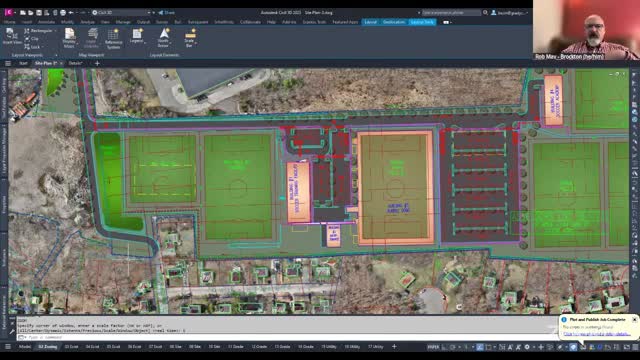Image resolution: width=640 pixels, height=360 pixels.
Task: Click the Undo arrow in quick access
Action: coord(71,13)
